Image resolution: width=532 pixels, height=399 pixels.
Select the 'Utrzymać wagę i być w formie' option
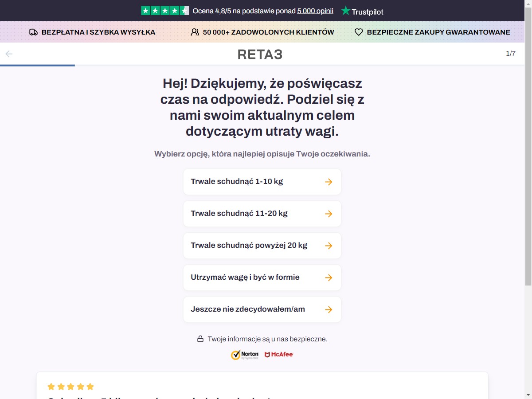(262, 278)
